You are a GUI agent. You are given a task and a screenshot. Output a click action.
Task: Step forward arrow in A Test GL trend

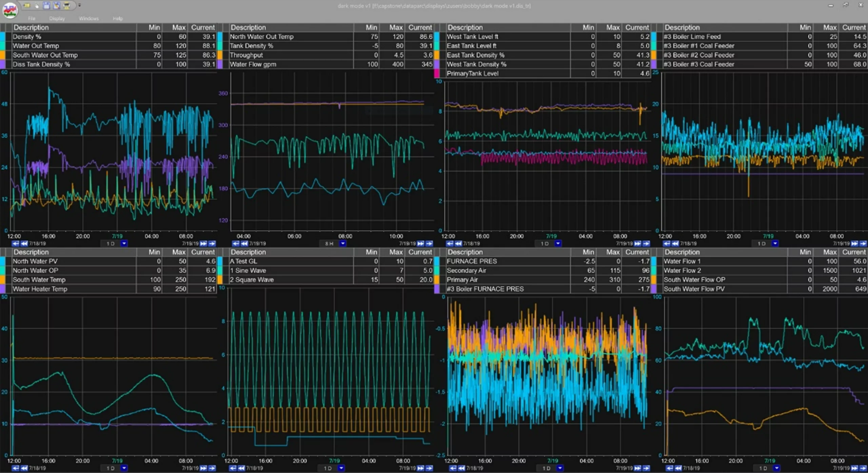[429, 468]
